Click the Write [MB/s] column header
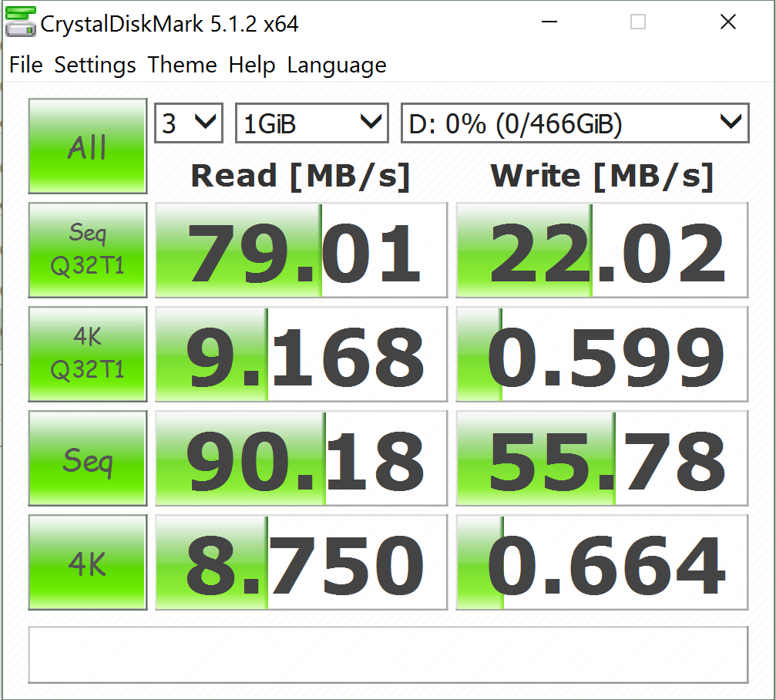This screenshot has width=776, height=700. click(x=602, y=177)
